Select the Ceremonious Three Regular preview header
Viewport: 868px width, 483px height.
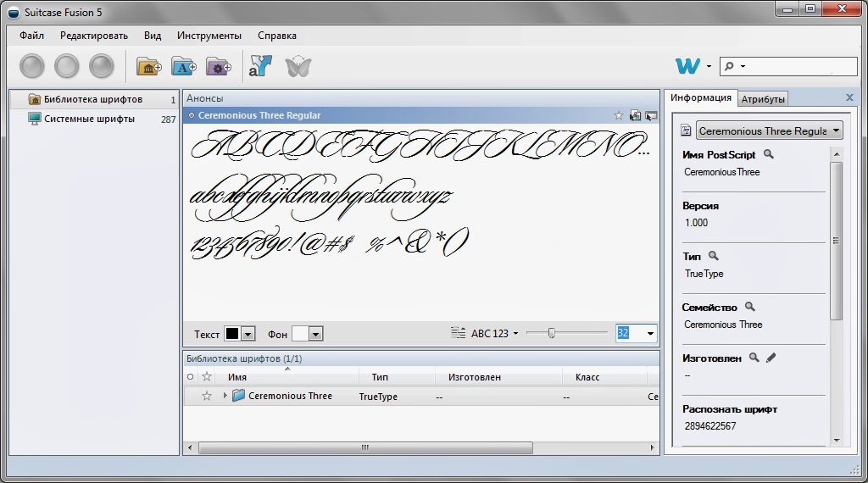421,115
